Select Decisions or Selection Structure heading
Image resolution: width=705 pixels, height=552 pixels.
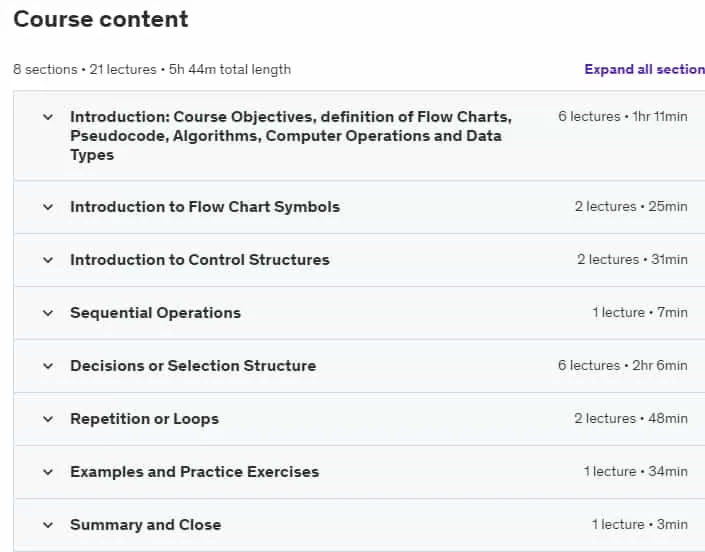(x=193, y=366)
